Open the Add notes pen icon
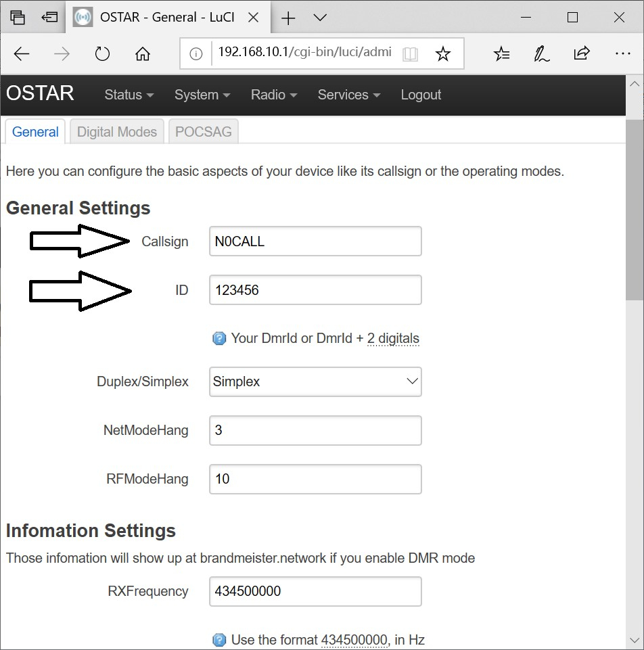The width and height of the screenshot is (644, 650). [x=541, y=54]
